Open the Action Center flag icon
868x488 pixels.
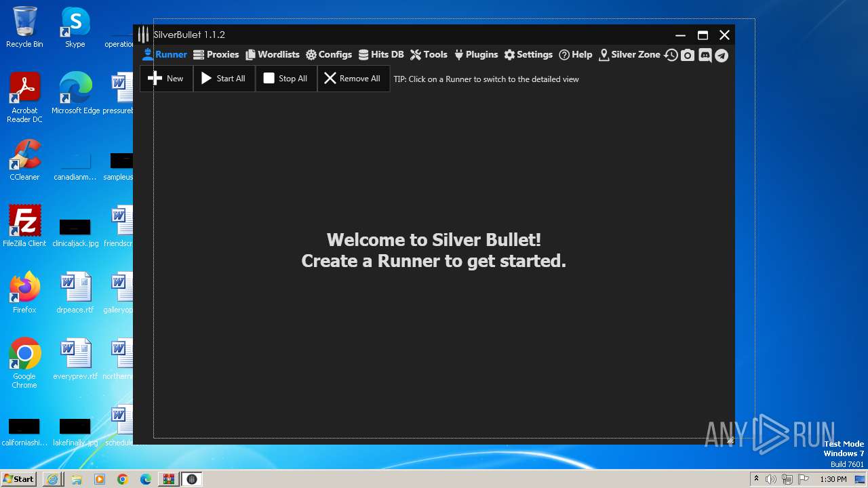coord(804,479)
